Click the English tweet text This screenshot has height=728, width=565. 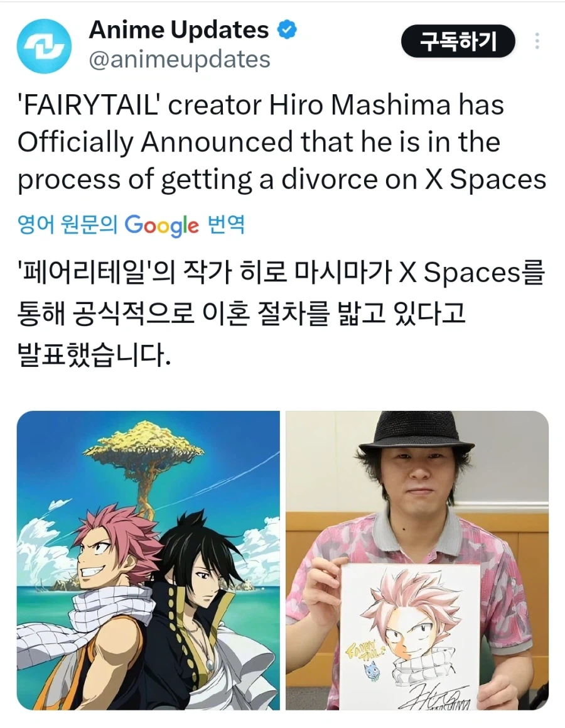pos(282,143)
